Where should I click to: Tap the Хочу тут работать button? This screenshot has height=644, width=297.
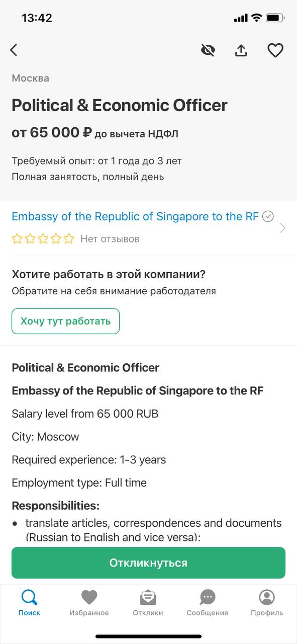pyautogui.click(x=65, y=321)
